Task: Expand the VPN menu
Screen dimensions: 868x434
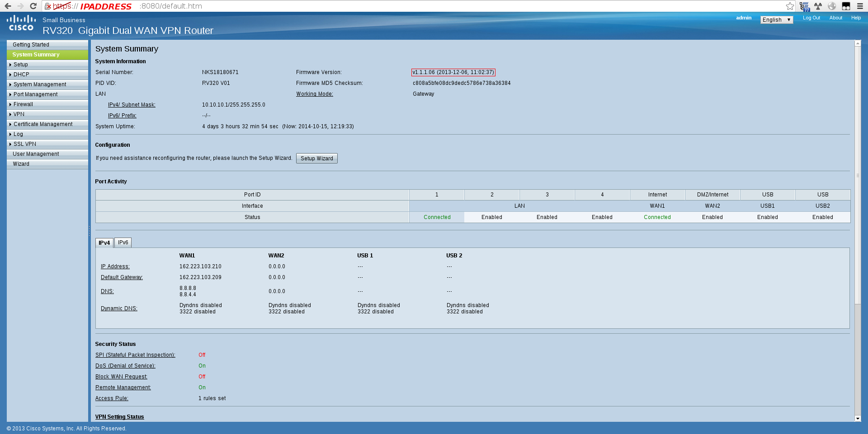Action: 47,114
